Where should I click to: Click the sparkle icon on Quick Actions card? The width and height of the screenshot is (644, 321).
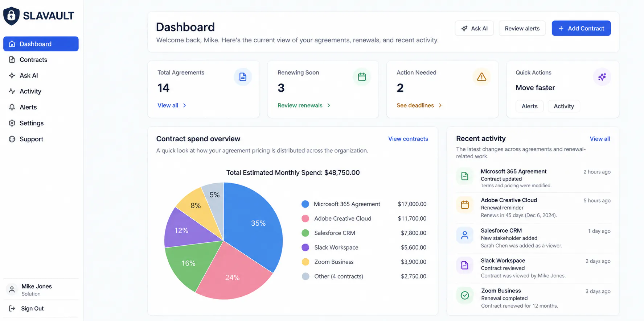(602, 77)
